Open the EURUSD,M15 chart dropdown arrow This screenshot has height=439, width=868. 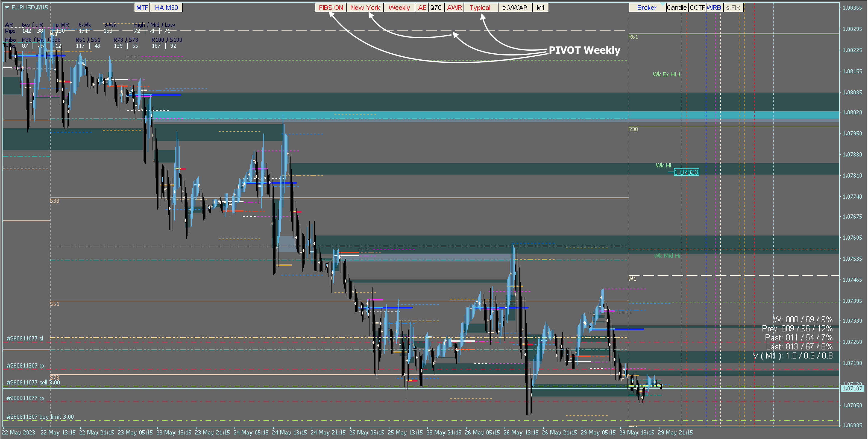[7, 7]
